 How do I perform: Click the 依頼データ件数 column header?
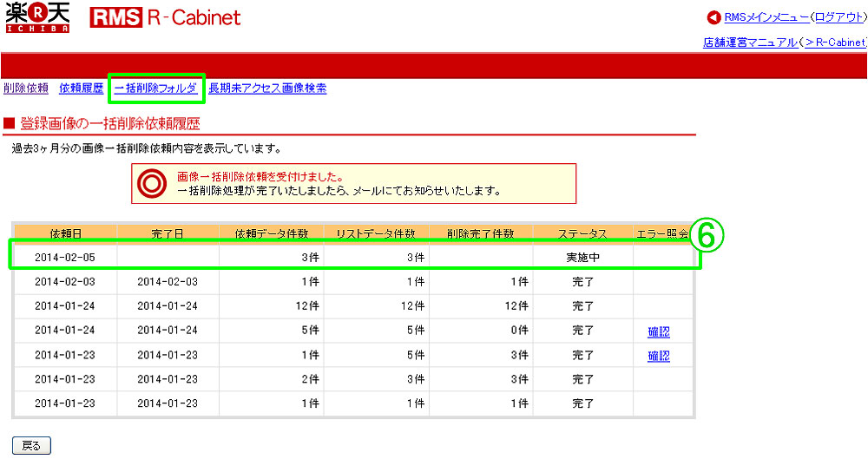click(x=271, y=233)
